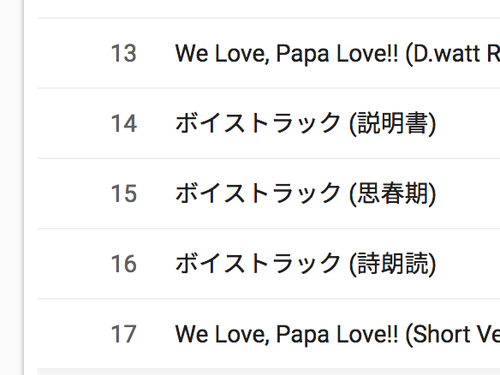Click the gray margin outside the track list
Screen dimensions: 500x375
pos(11,187)
